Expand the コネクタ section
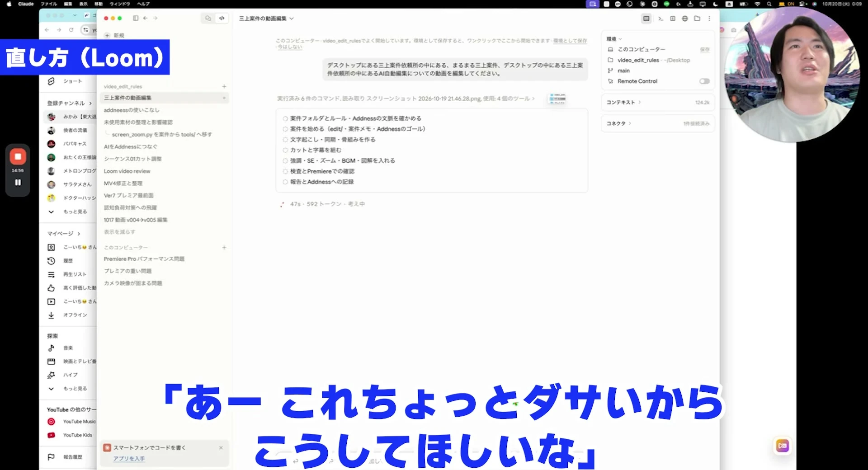This screenshot has width=868, height=470. pos(619,123)
